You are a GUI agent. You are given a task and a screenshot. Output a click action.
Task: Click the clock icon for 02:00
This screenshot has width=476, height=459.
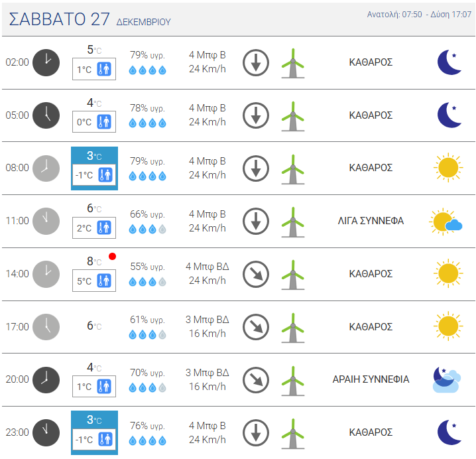point(46,62)
